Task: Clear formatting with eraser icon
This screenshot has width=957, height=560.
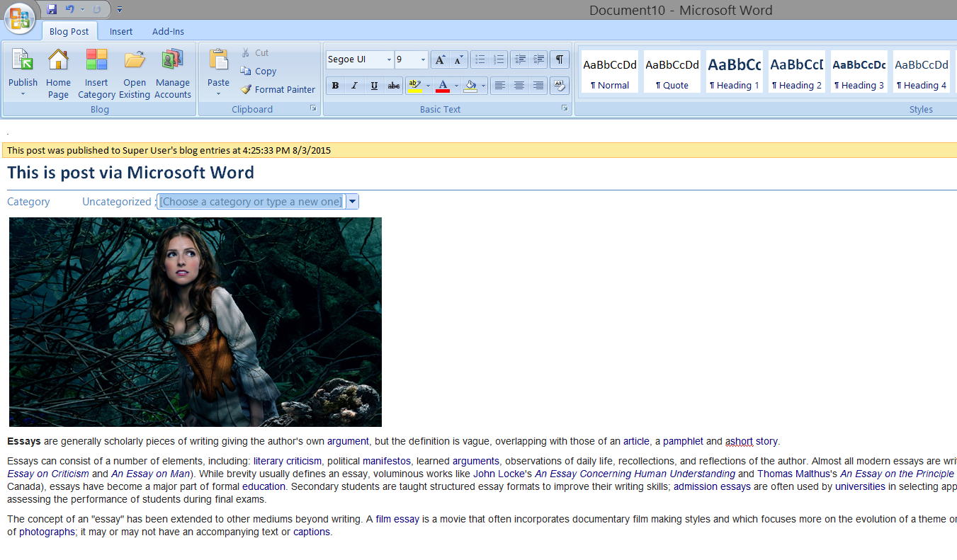Action: [x=560, y=86]
